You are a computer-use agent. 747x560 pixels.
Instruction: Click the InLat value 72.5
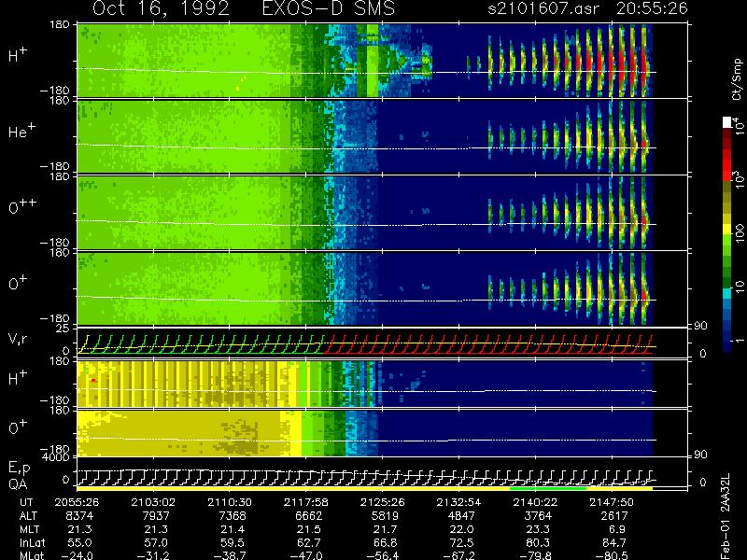[x=461, y=542]
